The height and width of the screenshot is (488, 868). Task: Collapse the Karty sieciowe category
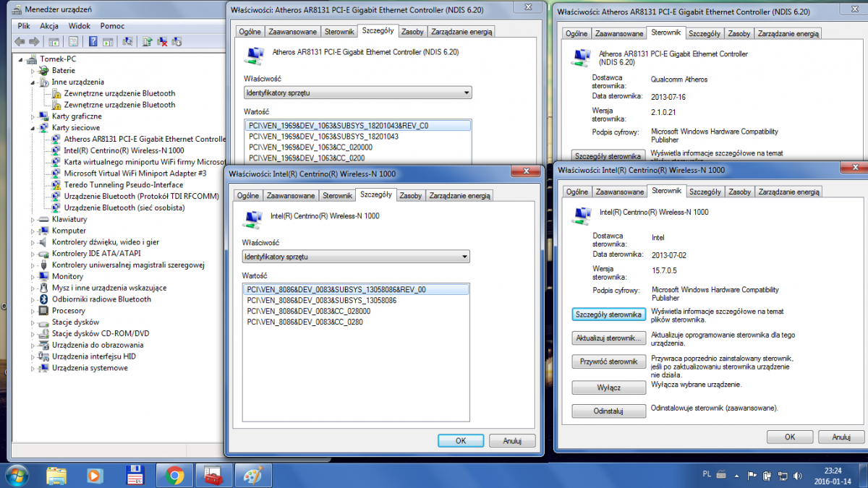pos(33,128)
